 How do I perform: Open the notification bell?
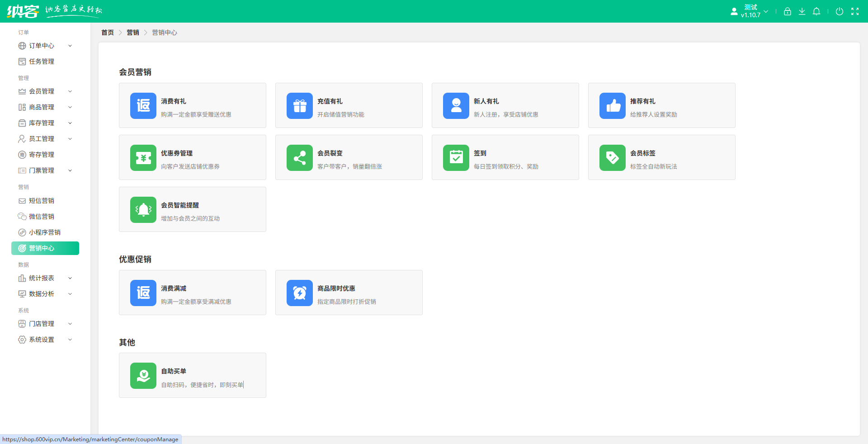(816, 12)
